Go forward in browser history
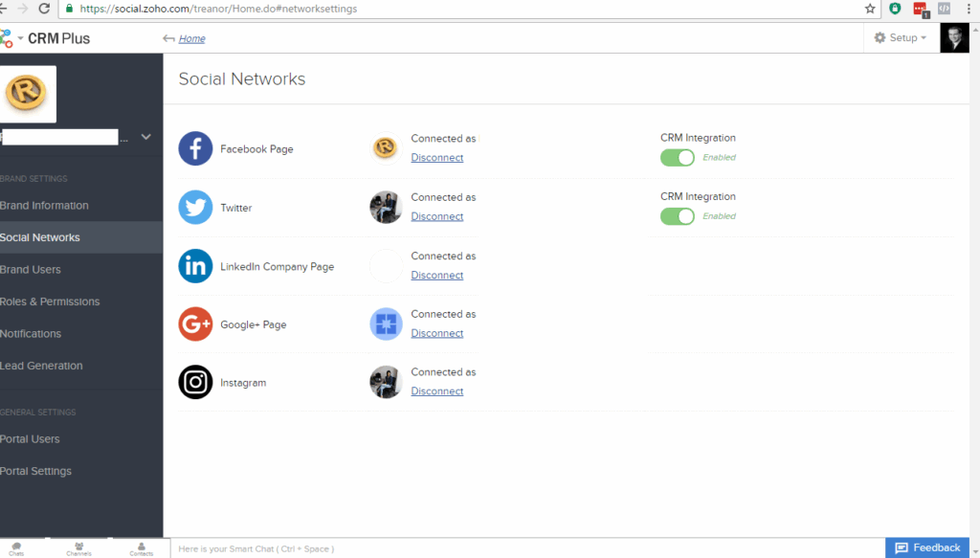 (x=23, y=9)
